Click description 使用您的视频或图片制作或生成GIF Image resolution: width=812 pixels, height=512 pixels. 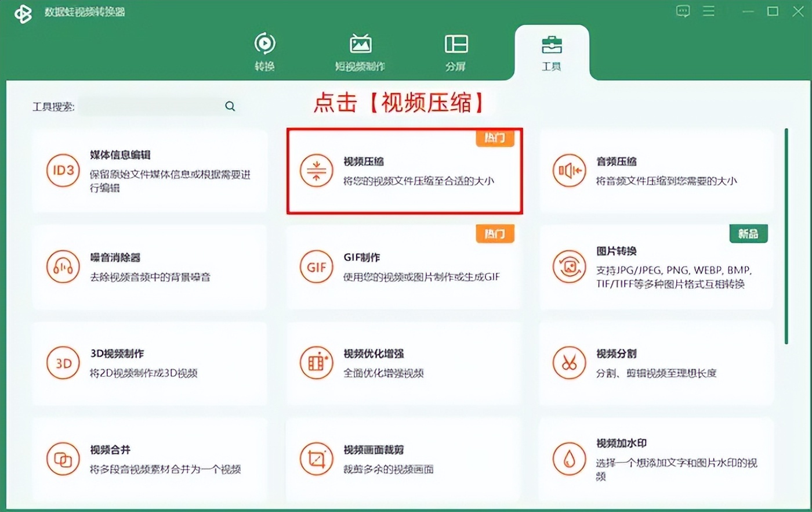421,277
